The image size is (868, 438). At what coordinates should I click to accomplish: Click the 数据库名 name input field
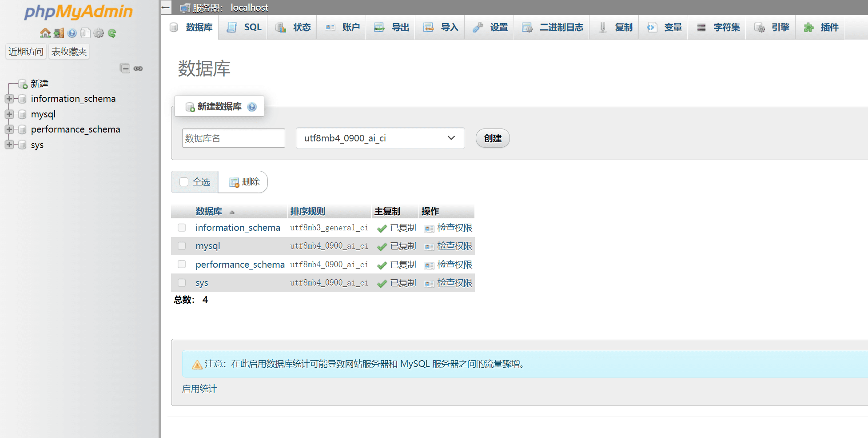(233, 138)
